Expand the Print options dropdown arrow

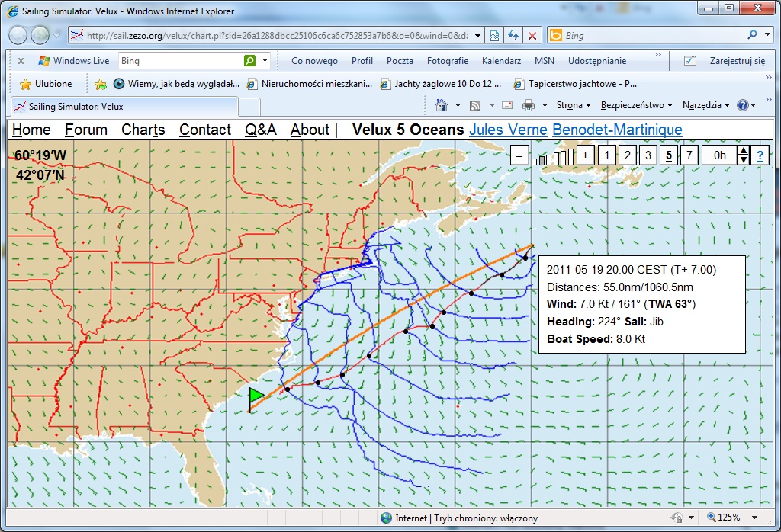coord(545,105)
